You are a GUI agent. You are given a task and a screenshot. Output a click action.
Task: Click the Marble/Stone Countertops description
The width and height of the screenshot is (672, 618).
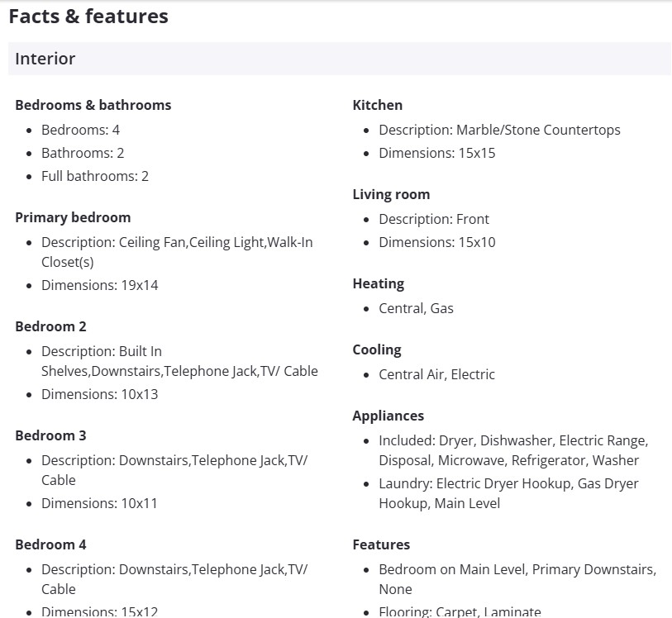[x=499, y=130]
